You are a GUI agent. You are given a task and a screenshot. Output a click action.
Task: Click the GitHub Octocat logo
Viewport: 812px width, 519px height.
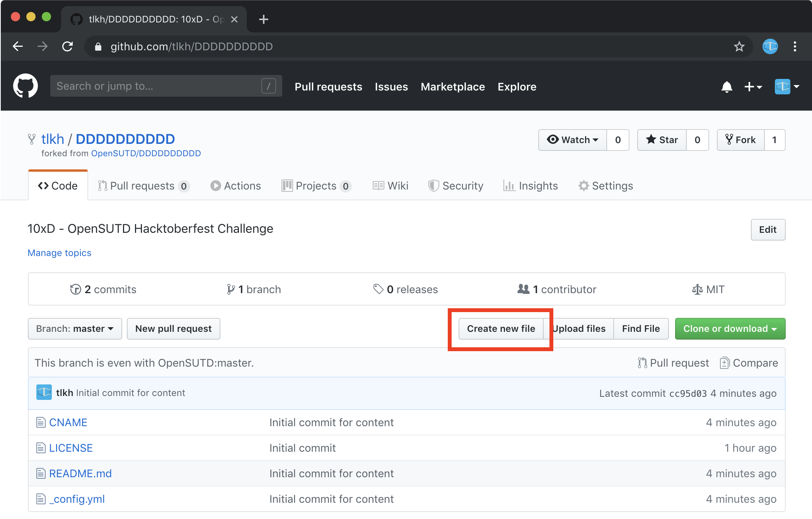click(26, 86)
